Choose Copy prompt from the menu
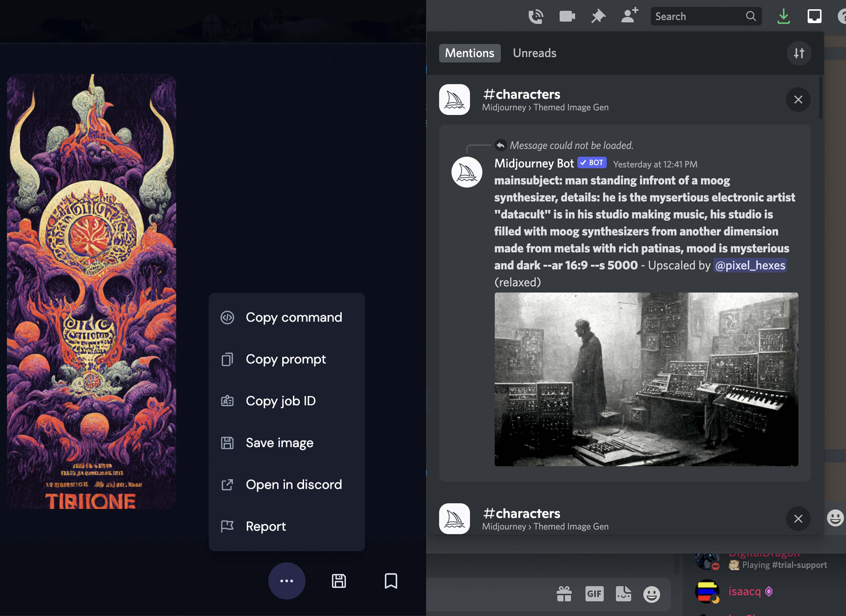The width and height of the screenshot is (846, 616). click(285, 359)
